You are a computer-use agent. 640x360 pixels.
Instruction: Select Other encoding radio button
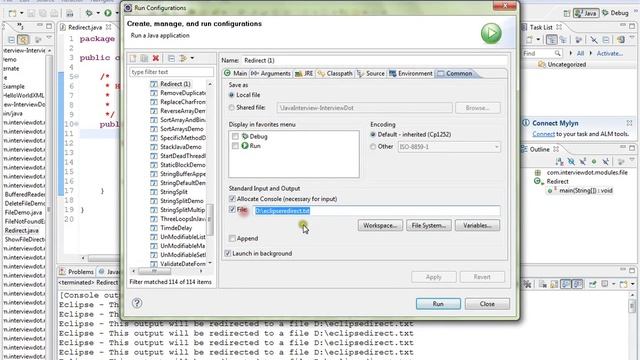373,147
